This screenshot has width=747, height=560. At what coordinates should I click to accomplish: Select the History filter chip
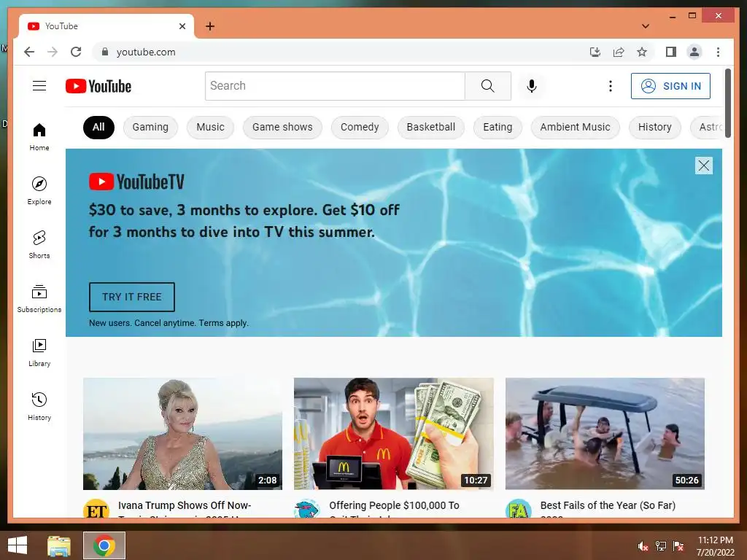(x=654, y=127)
